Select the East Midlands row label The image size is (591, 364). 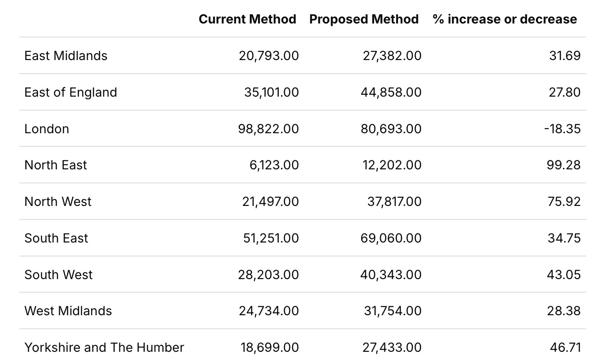(x=66, y=56)
